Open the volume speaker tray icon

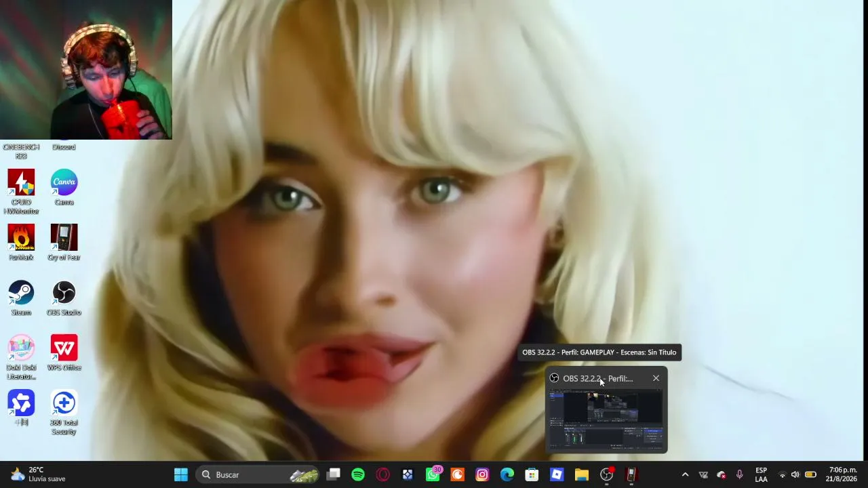point(795,474)
